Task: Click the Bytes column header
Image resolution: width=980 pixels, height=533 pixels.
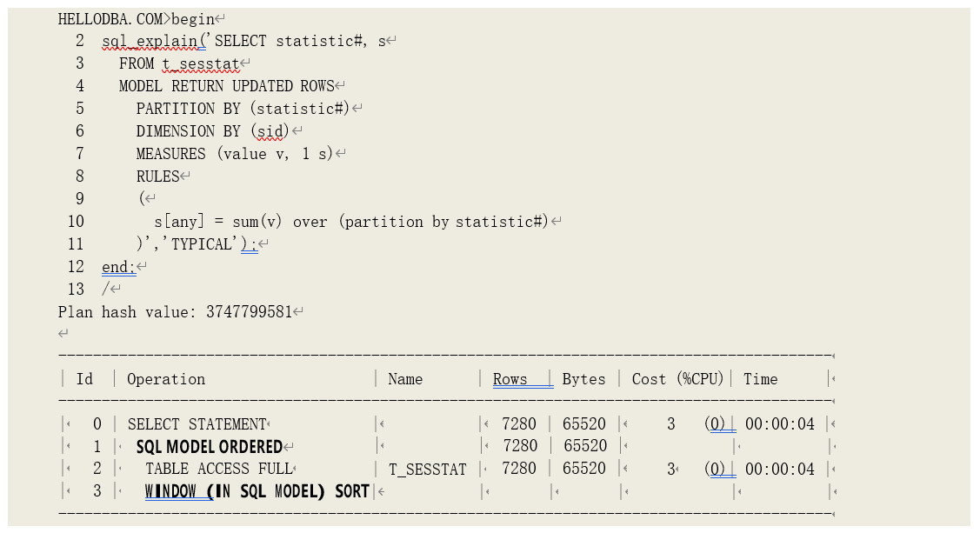Action: (x=583, y=379)
